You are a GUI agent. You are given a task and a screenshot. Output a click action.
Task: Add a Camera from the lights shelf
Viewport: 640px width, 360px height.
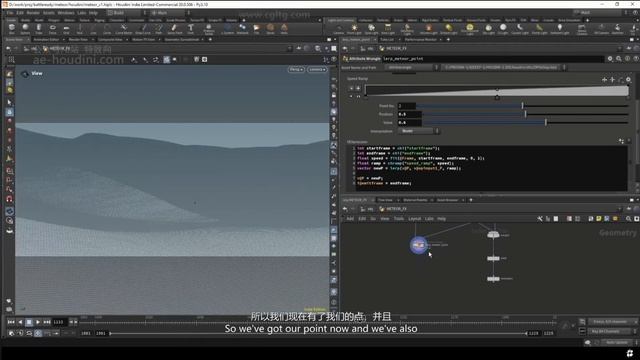338,29
